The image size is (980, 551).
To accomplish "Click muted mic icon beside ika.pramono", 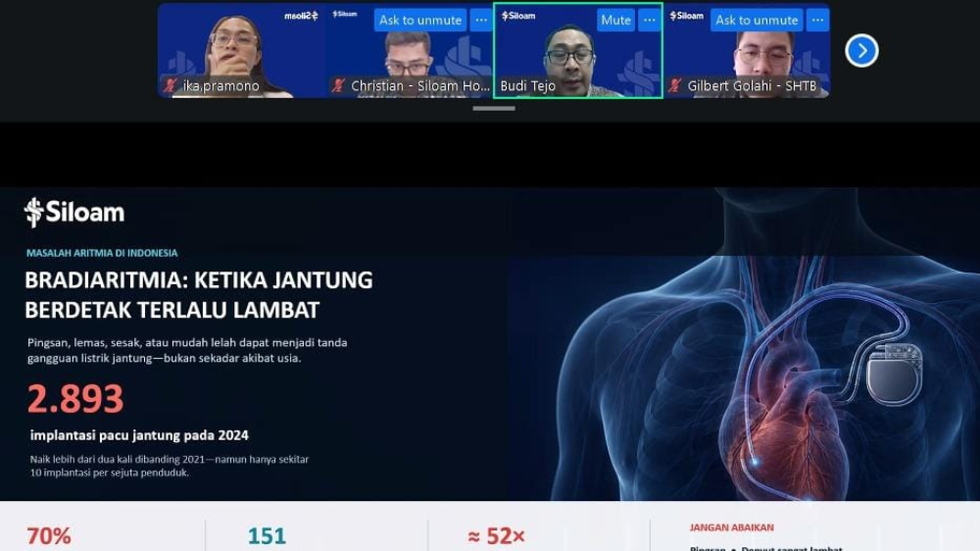I will [170, 85].
